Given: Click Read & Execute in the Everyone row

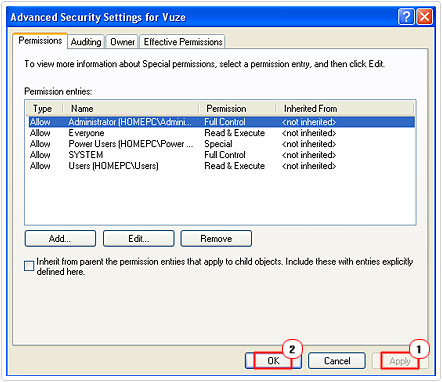Looking at the screenshot, I should point(235,133).
